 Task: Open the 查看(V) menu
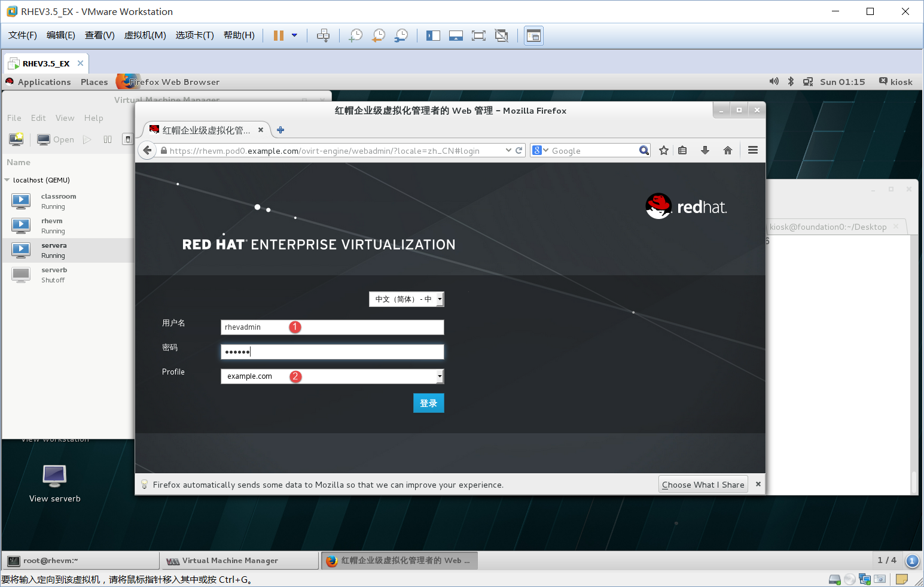click(99, 35)
